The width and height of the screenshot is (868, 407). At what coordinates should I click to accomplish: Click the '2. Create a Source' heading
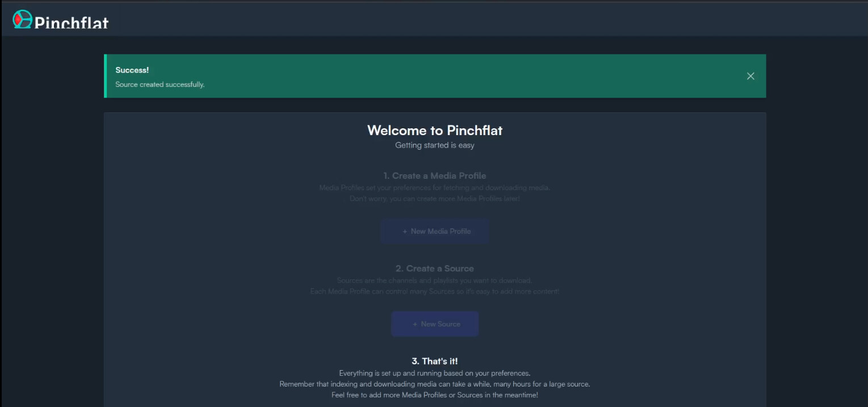[435, 268]
